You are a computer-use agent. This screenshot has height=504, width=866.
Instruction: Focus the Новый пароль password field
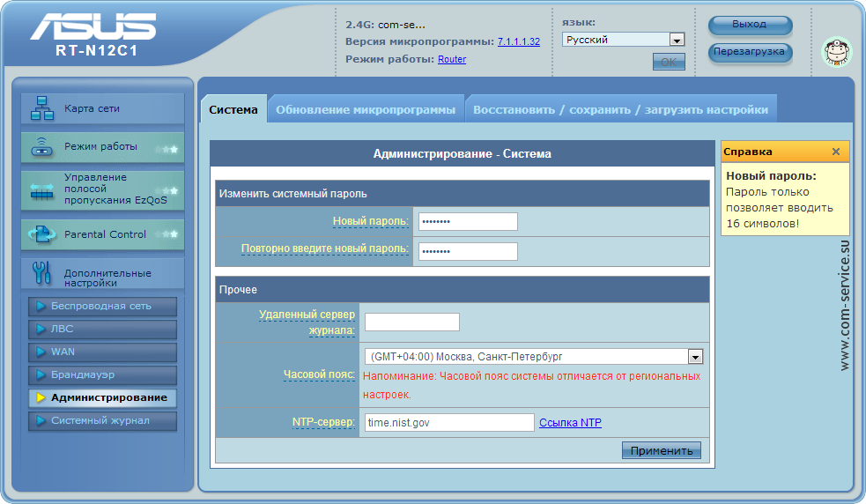[467, 221]
